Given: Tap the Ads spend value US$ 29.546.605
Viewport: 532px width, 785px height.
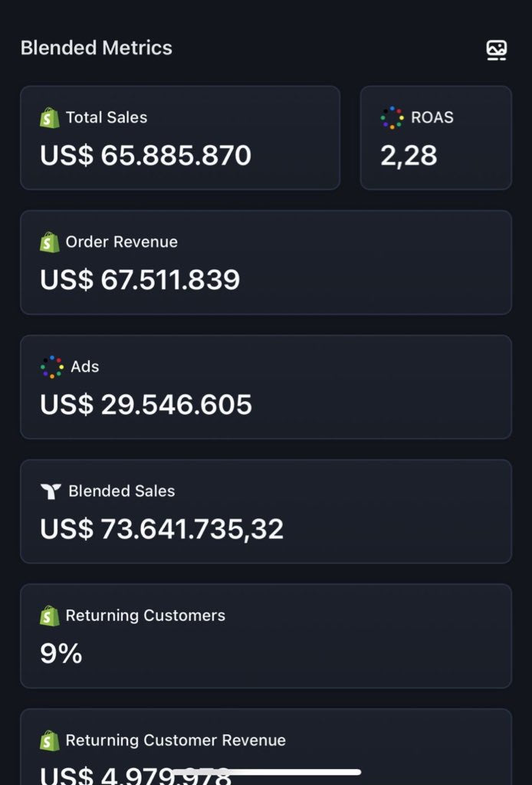Looking at the screenshot, I should [146, 405].
